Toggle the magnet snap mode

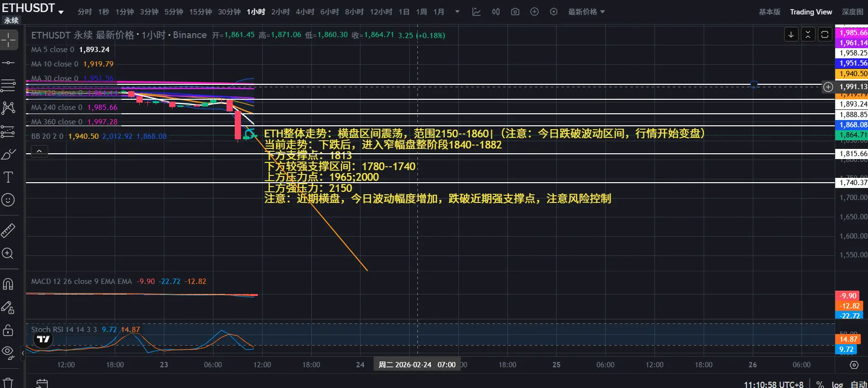[9, 284]
